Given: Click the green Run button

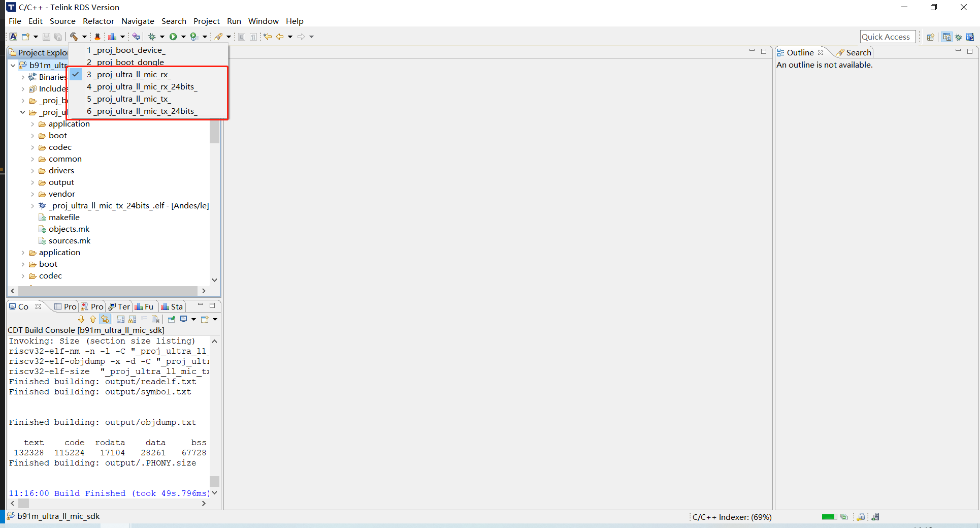Looking at the screenshot, I should pos(173,37).
